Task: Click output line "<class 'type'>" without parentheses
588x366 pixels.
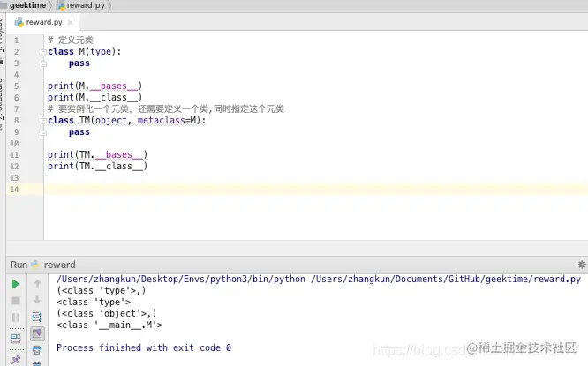Action: [x=94, y=302]
